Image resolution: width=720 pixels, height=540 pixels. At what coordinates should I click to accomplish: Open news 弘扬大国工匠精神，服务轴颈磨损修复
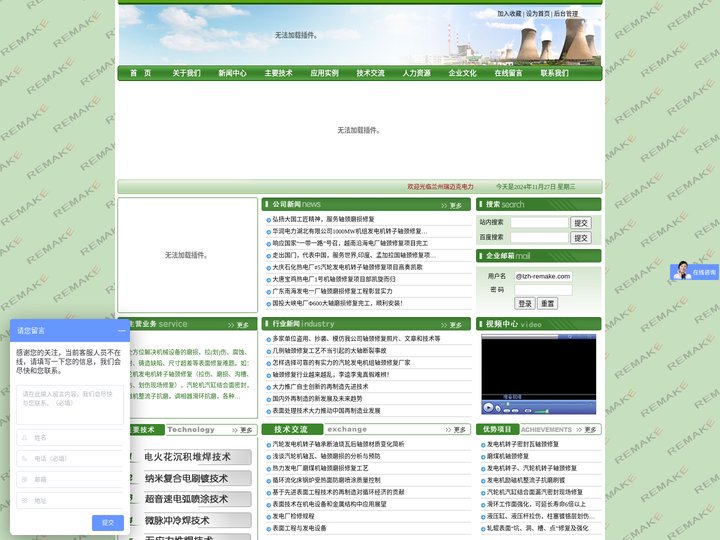tap(323, 219)
